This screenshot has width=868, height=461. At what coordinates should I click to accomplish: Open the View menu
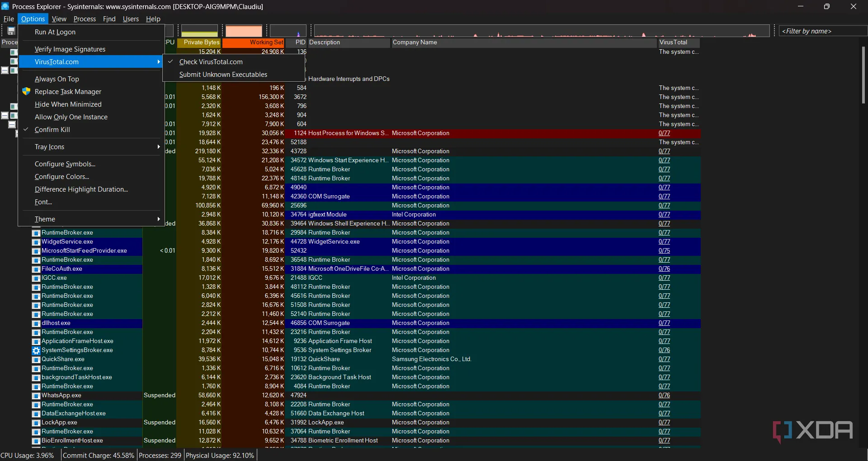pyautogui.click(x=59, y=19)
